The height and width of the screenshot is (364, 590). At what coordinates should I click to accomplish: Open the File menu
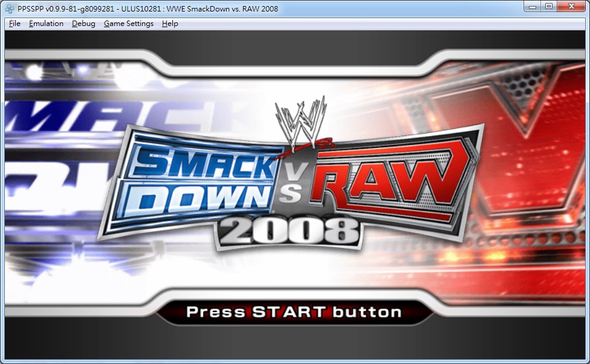[x=15, y=24]
